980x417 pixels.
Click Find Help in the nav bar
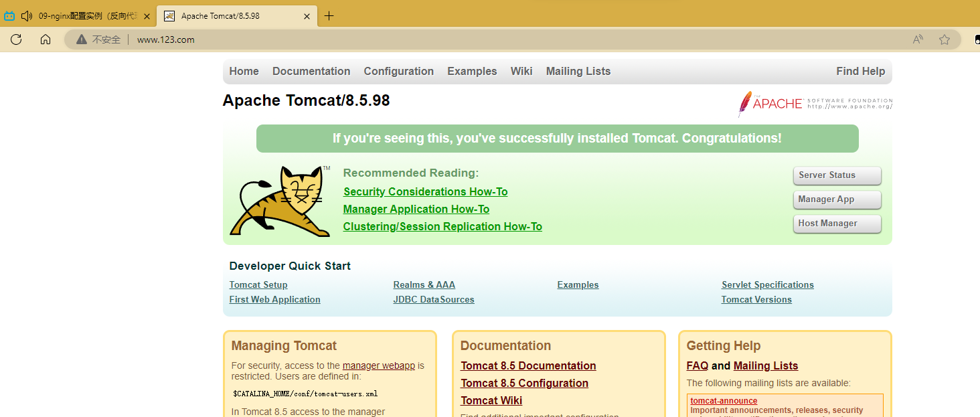860,71
